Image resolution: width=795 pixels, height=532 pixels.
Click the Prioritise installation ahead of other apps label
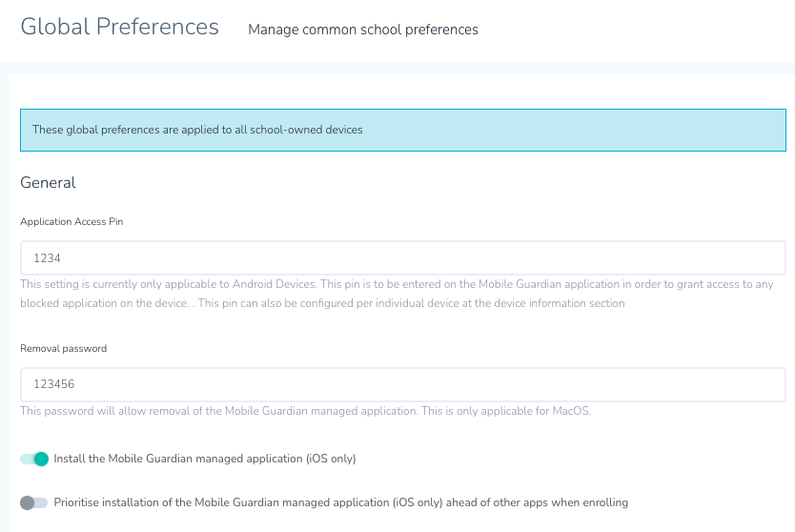[340, 502]
